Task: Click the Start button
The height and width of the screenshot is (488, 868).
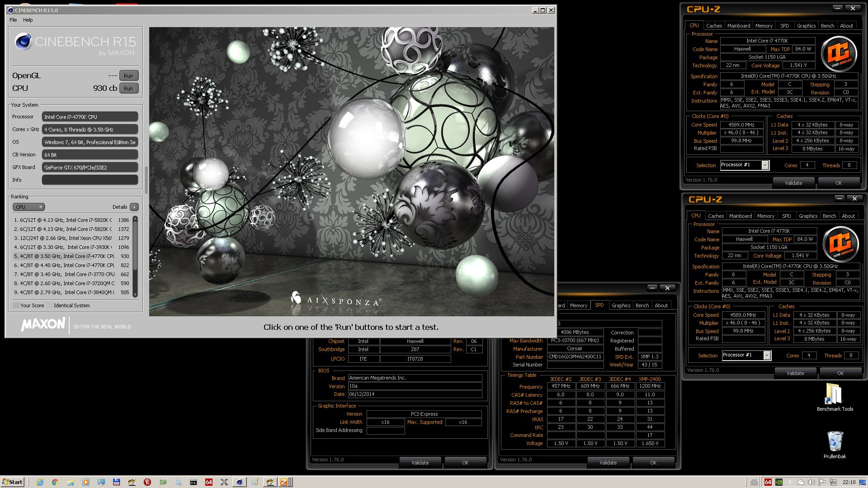Action: click(x=12, y=482)
